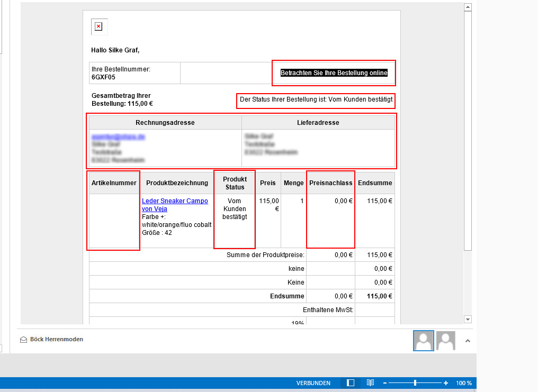Click the blurred email address in Rechnungsadresse

coord(119,136)
